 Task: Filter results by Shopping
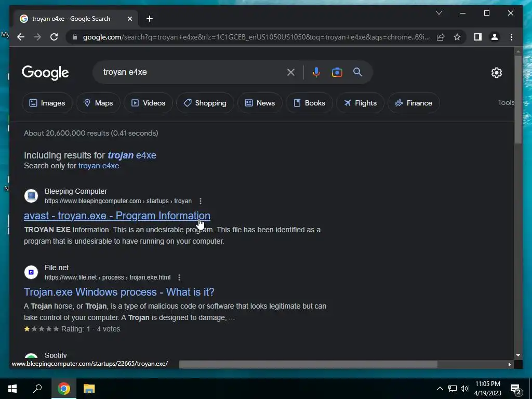click(205, 103)
